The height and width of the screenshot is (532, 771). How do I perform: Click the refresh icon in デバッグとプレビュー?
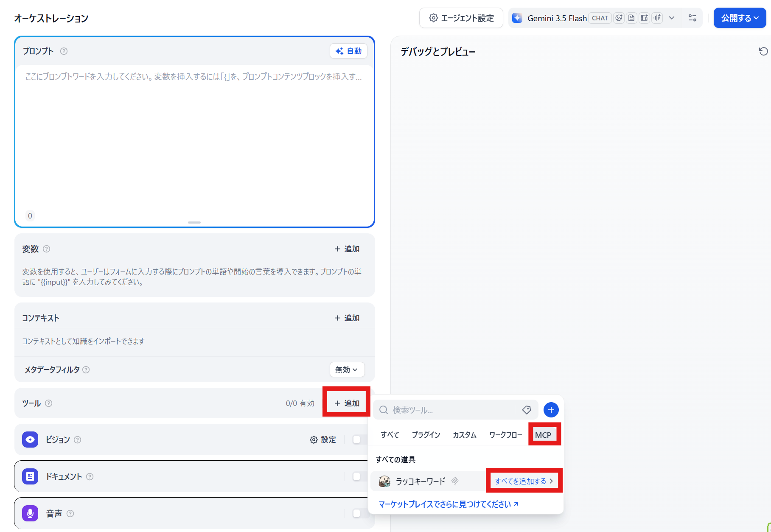click(x=763, y=51)
